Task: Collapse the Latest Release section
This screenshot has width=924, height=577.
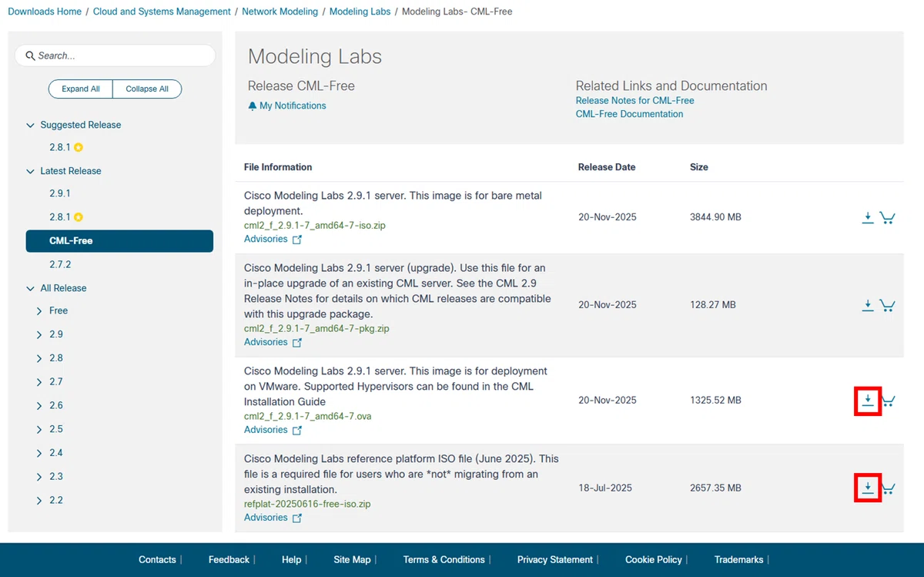Action: click(x=30, y=172)
